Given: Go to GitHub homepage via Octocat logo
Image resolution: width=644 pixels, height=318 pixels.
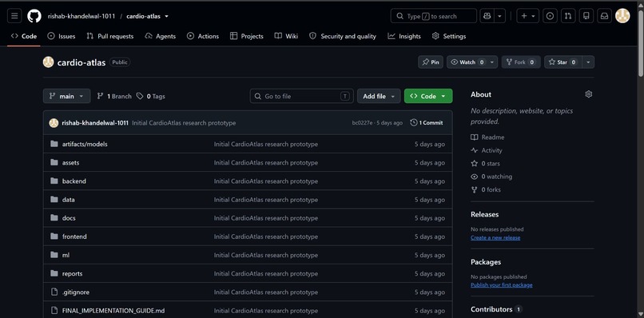Looking at the screenshot, I should click(34, 16).
